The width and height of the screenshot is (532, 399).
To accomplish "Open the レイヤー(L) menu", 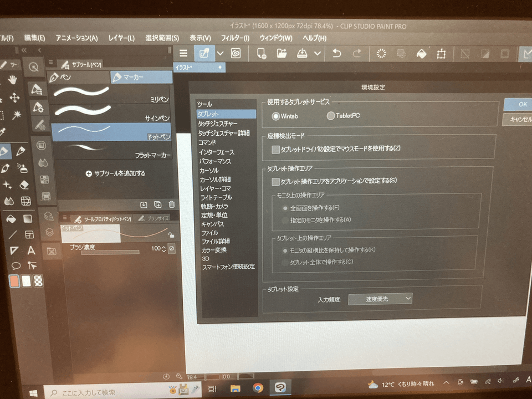I will (x=121, y=38).
